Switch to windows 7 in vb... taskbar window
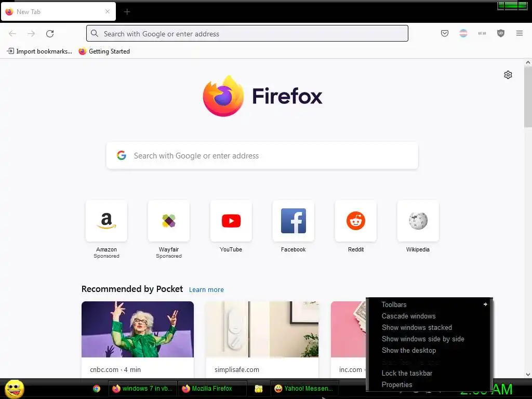 point(142,389)
